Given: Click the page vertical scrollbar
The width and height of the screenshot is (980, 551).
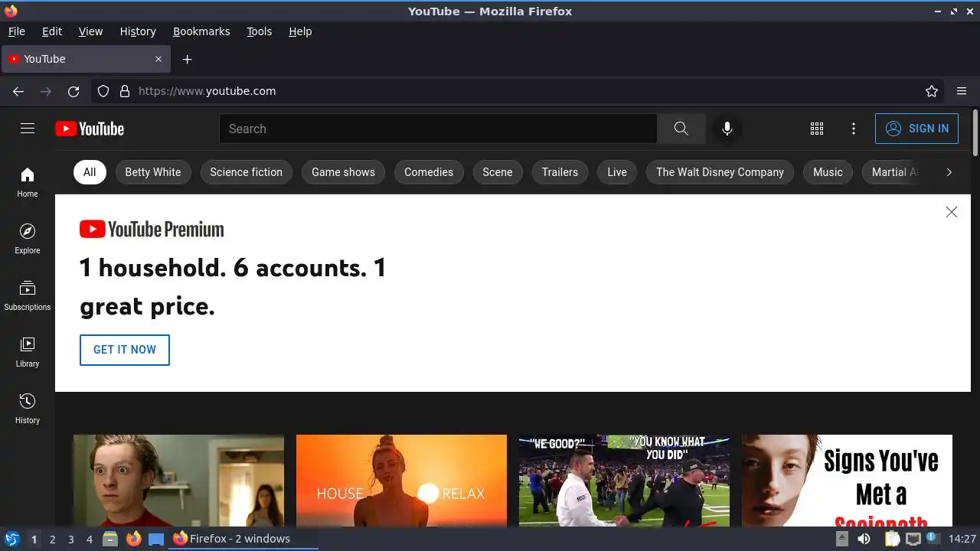Looking at the screenshot, I should [x=975, y=133].
